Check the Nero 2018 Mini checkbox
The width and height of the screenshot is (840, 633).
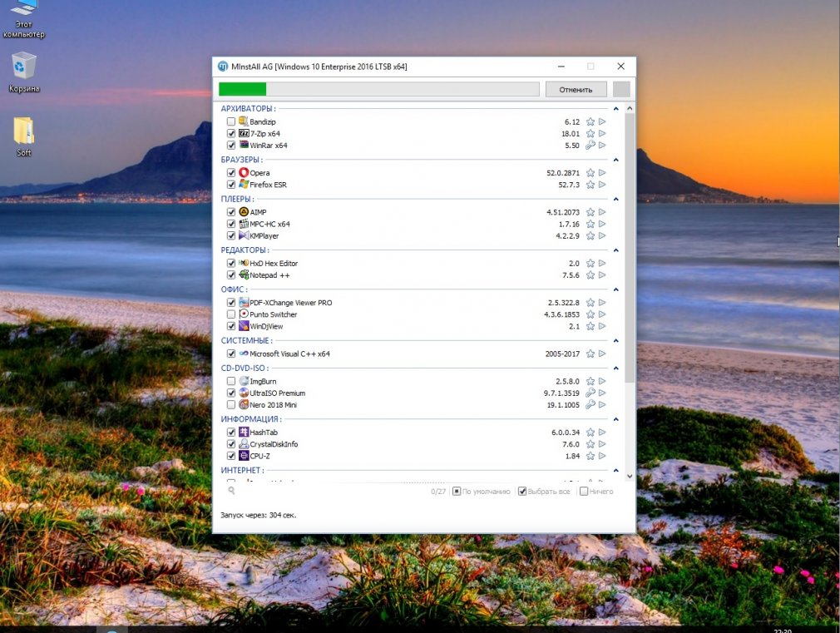click(x=231, y=404)
